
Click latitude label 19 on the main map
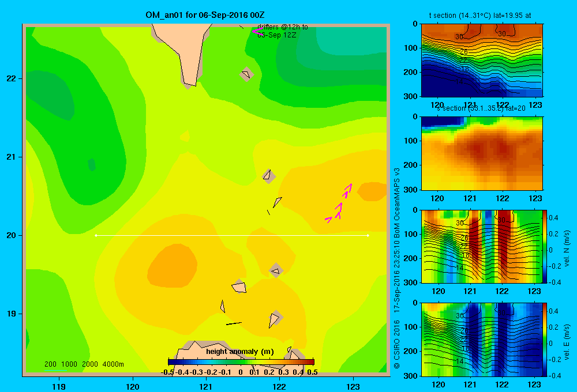click(12, 314)
